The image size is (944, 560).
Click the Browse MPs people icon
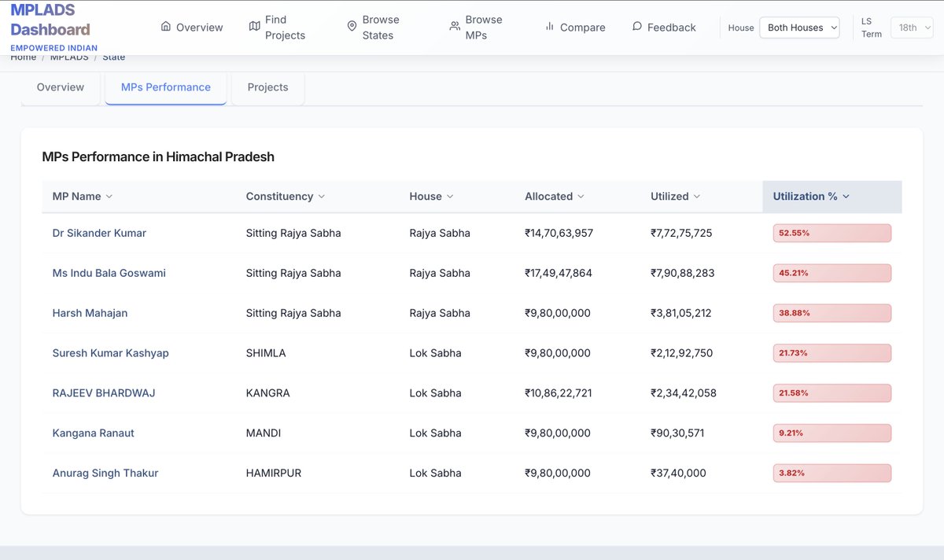click(x=455, y=27)
